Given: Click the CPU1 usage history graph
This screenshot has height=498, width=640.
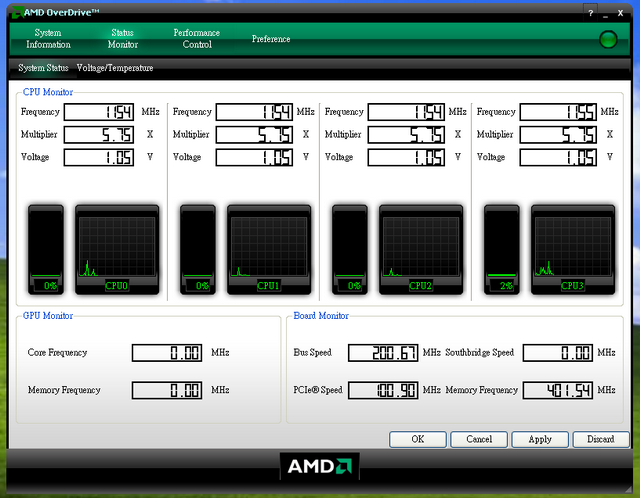Looking at the screenshot, I should coord(269,246).
